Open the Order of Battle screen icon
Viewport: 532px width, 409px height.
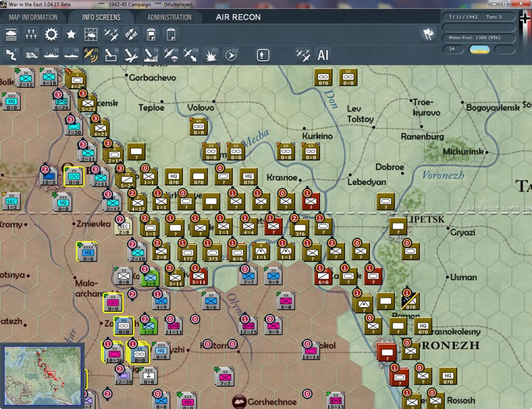click(11, 34)
